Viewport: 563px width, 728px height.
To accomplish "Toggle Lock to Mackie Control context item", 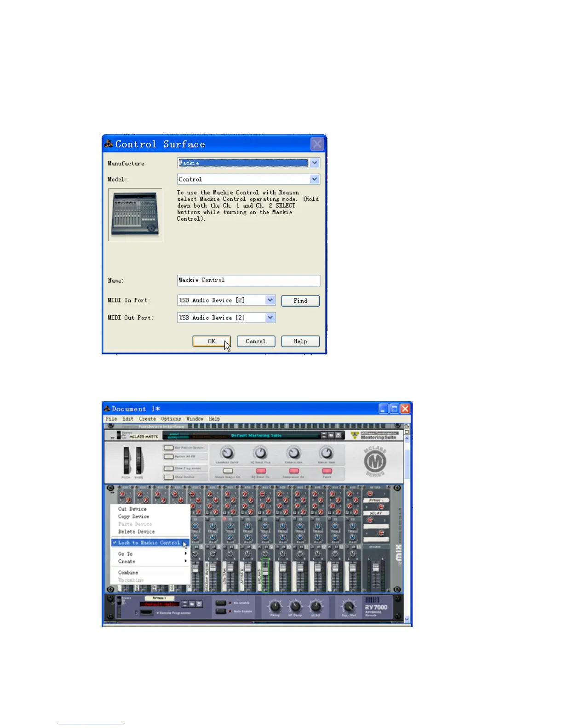I will point(150,543).
